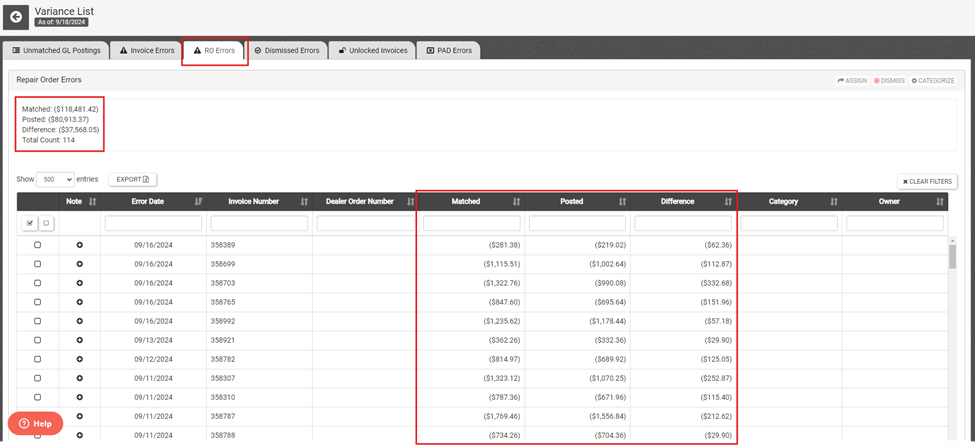Open the Invoice Errors tab

click(147, 50)
